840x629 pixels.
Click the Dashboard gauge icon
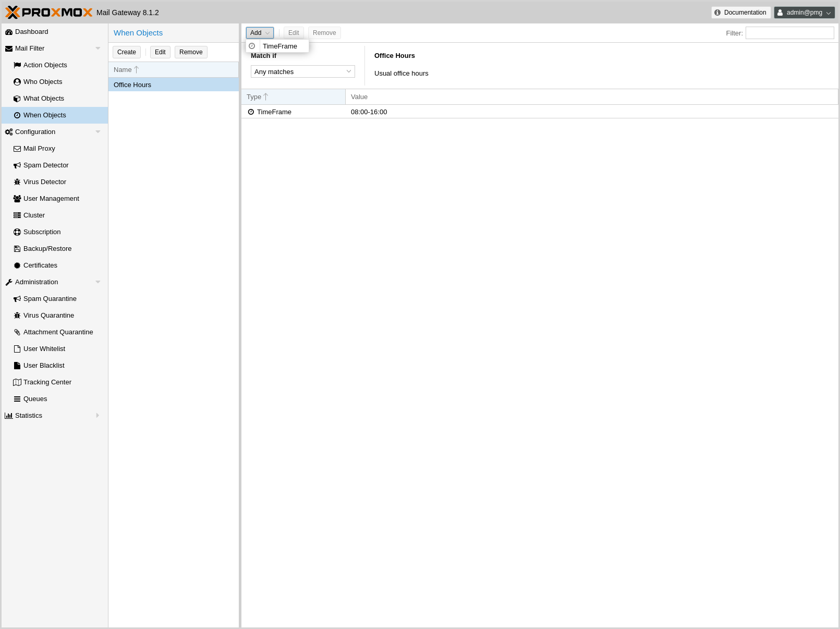[9, 32]
